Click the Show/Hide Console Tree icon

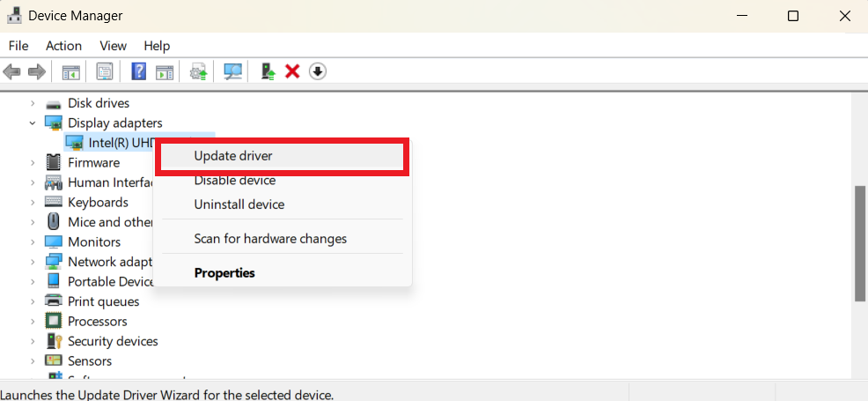pyautogui.click(x=71, y=71)
